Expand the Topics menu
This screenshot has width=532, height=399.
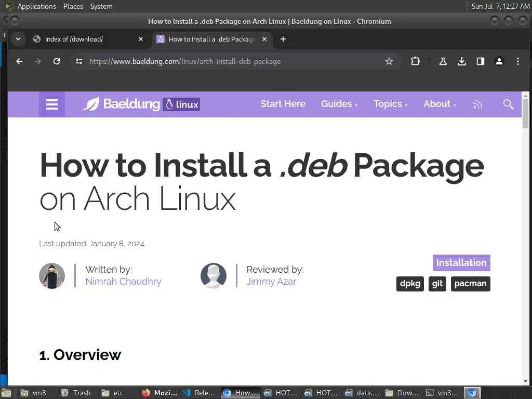pyautogui.click(x=390, y=104)
